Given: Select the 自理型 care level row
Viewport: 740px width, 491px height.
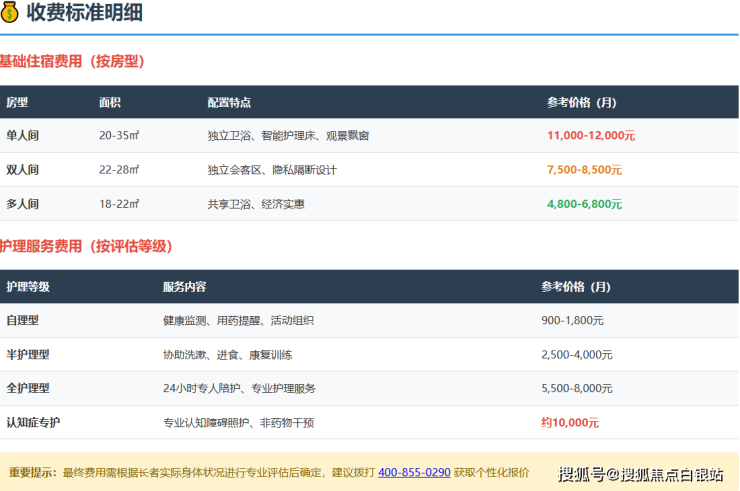Looking at the screenshot, I should coord(22,320).
